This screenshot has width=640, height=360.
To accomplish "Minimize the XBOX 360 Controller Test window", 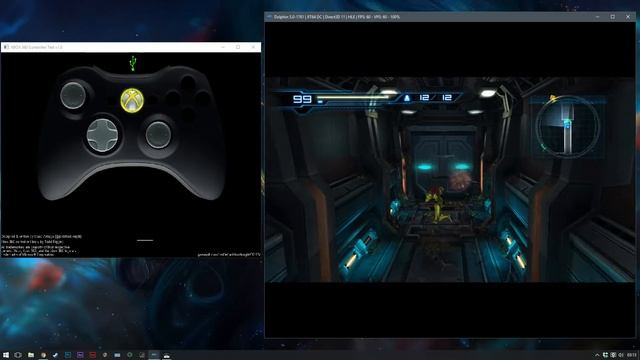I will click(x=223, y=47).
